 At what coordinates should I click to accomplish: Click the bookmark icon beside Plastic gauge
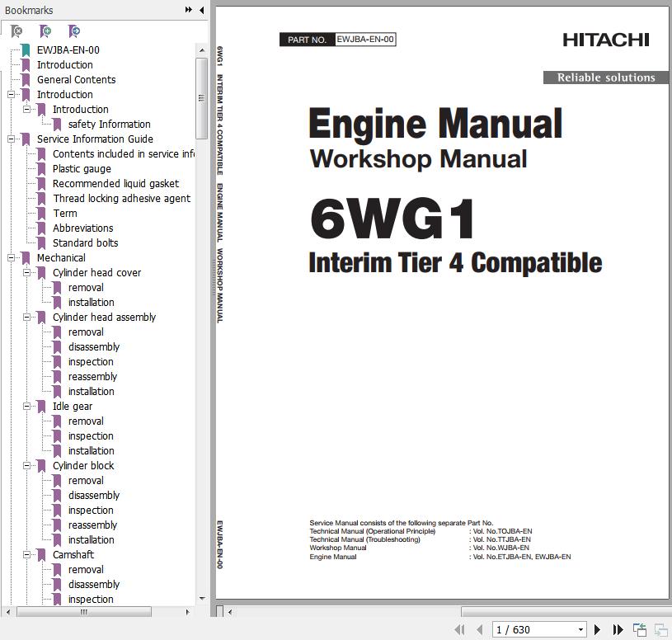click(41, 169)
